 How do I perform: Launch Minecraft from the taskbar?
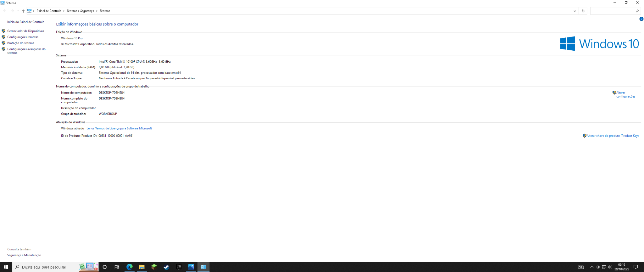154,267
